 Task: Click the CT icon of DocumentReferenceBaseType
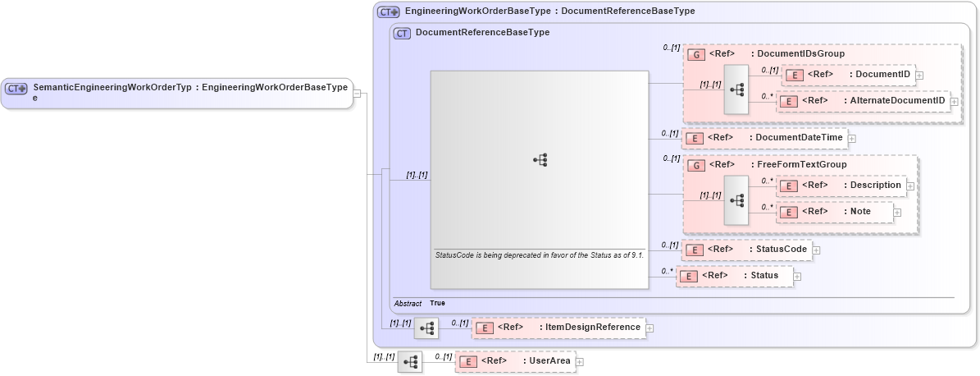(401, 33)
